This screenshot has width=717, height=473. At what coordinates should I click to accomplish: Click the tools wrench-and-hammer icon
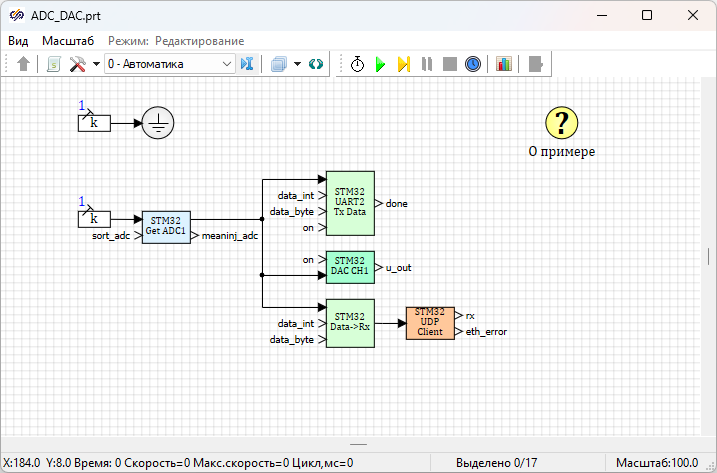coord(78,64)
